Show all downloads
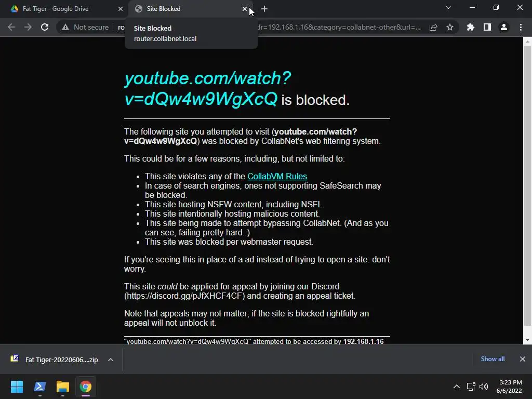This screenshot has width=532, height=399. coord(493,359)
